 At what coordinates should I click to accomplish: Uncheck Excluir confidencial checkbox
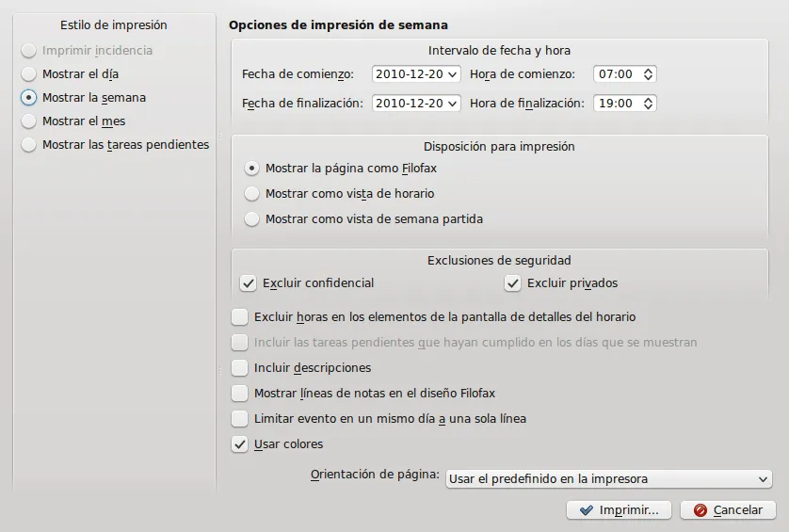[248, 283]
